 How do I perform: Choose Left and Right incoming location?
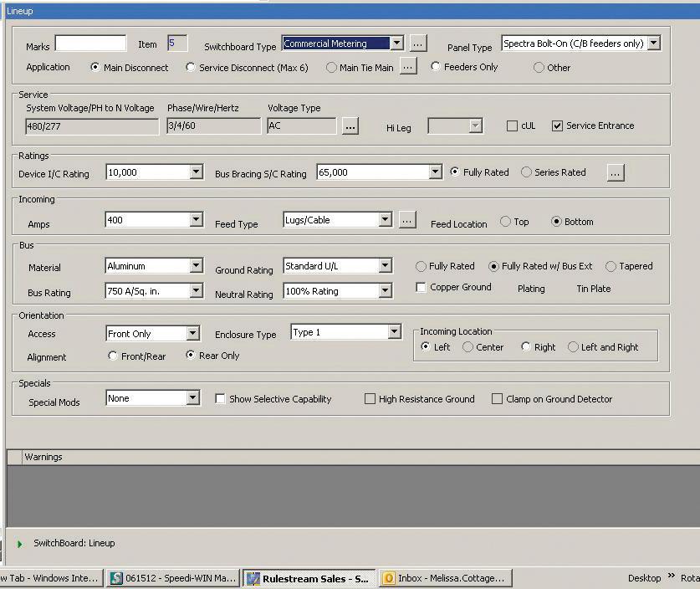pos(573,347)
